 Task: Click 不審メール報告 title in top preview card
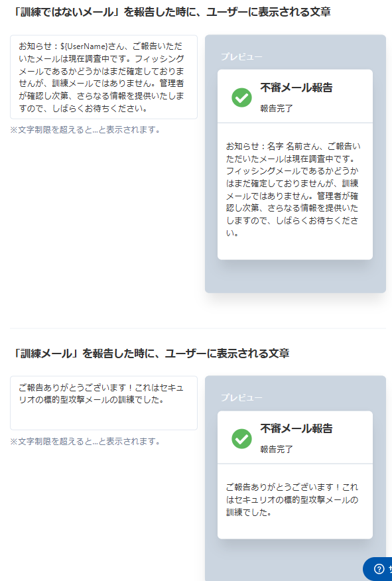click(x=296, y=88)
